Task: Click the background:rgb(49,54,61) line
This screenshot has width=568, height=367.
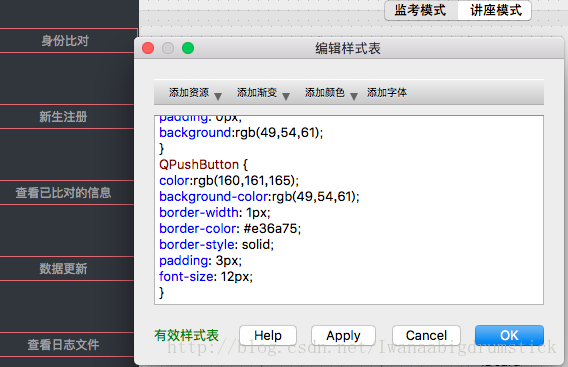Action: (x=241, y=133)
